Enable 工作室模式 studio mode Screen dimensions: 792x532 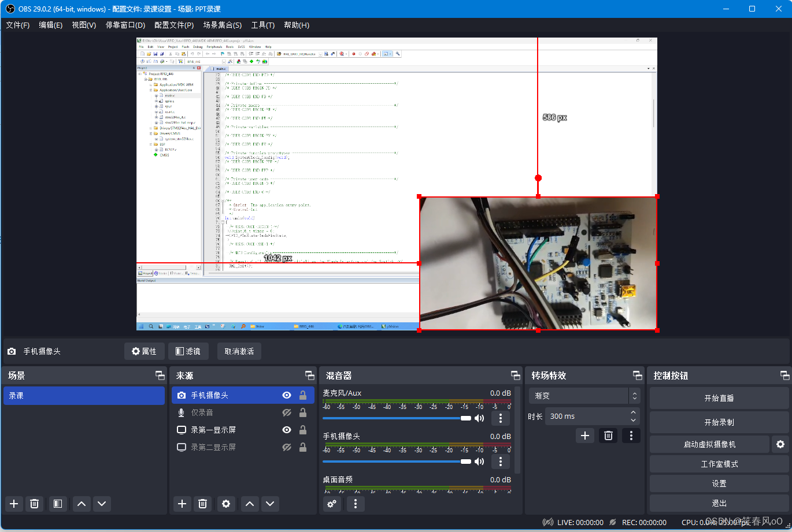coord(719,464)
